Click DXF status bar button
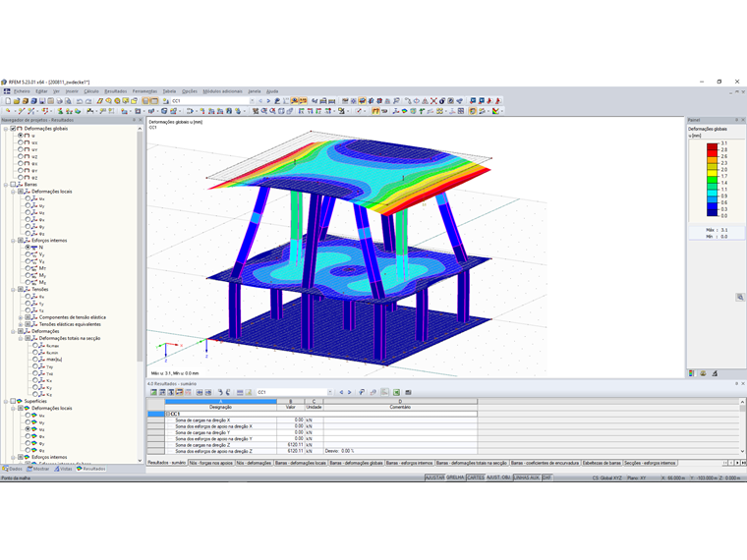Viewport: 747px width, 560px height. point(546,477)
